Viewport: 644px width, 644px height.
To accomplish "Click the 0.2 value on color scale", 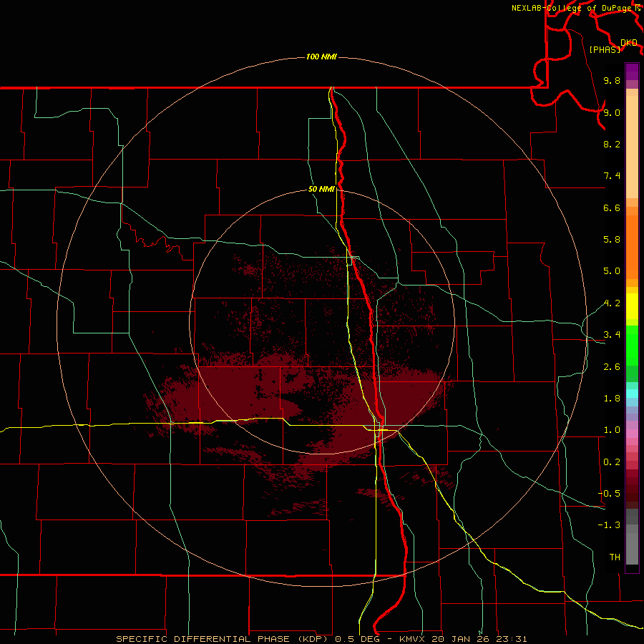I will pos(612,462).
